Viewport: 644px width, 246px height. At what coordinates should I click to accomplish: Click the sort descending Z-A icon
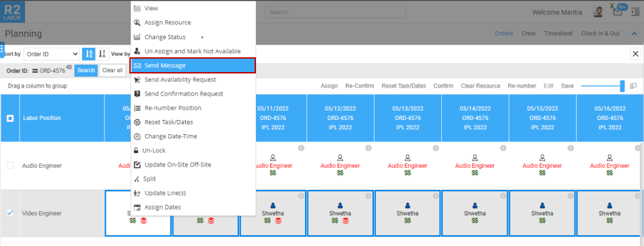pyautogui.click(x=102, y=54)
